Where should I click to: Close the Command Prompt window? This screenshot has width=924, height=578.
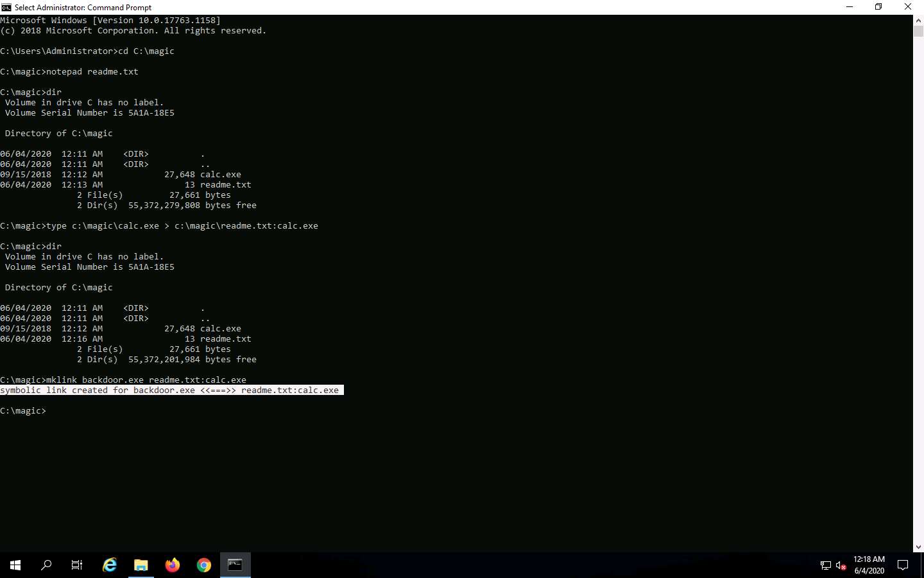click(x=908, y=7)
